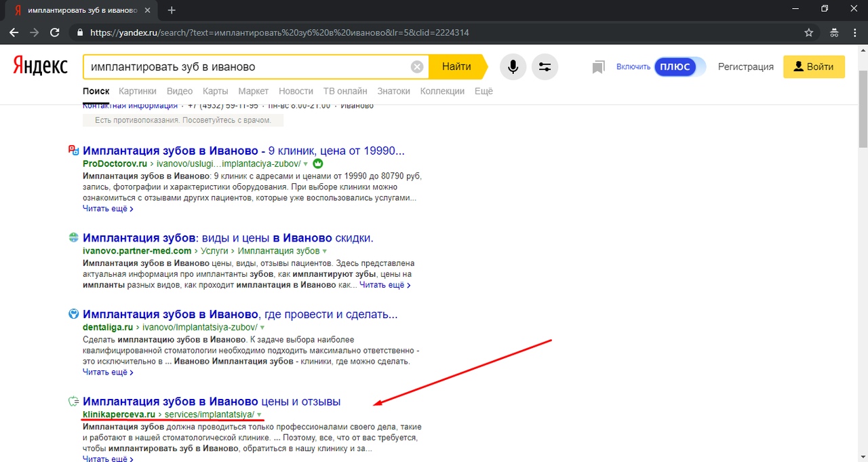Click the Yandex logo

41,66
